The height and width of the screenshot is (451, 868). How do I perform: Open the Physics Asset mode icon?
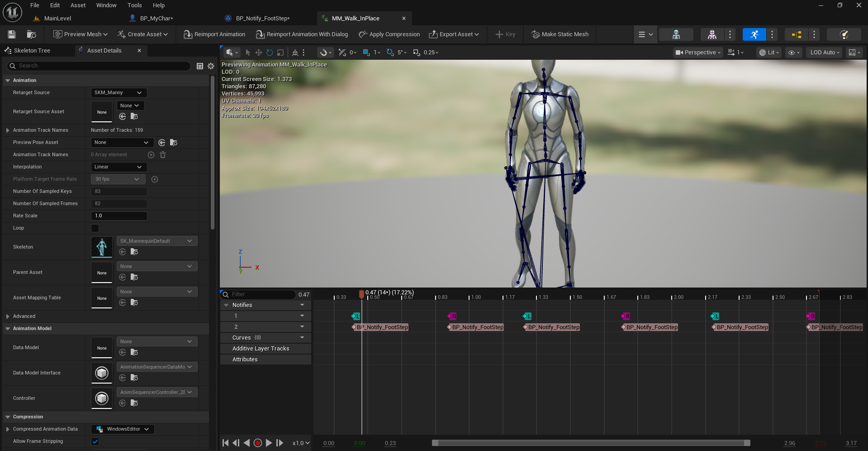(x=844, y=34)
